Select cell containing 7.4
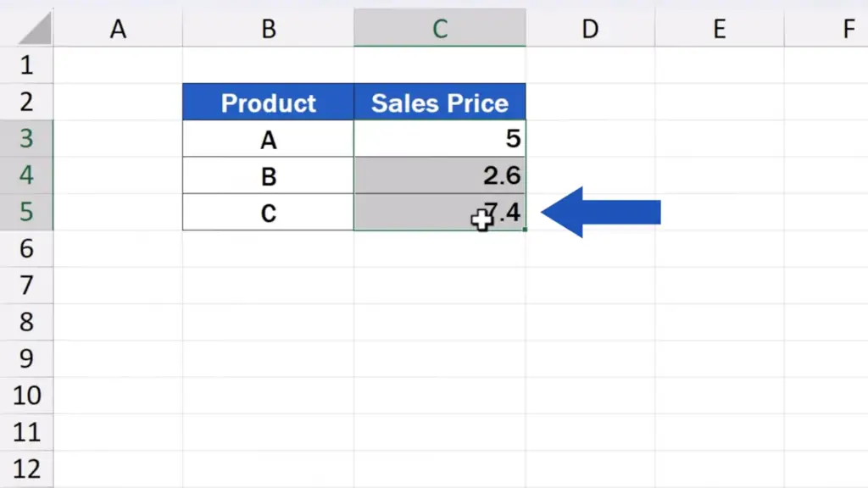This screenshot has width=868, height=488. pyautogui.click(x=440, y=212)
